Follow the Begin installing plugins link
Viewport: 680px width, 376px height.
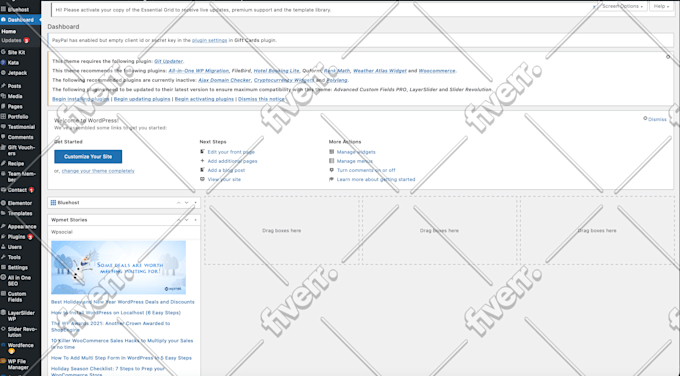(81, 99)
